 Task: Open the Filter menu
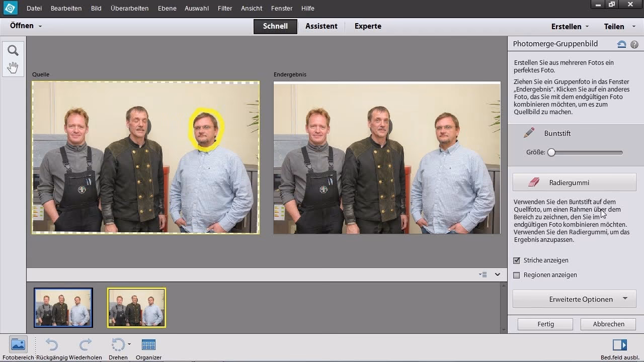click(225, 9)
